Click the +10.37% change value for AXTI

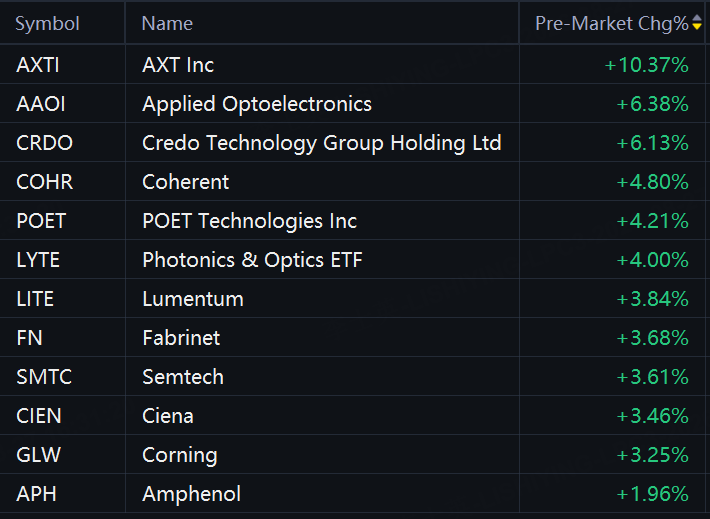click(647, 65)
